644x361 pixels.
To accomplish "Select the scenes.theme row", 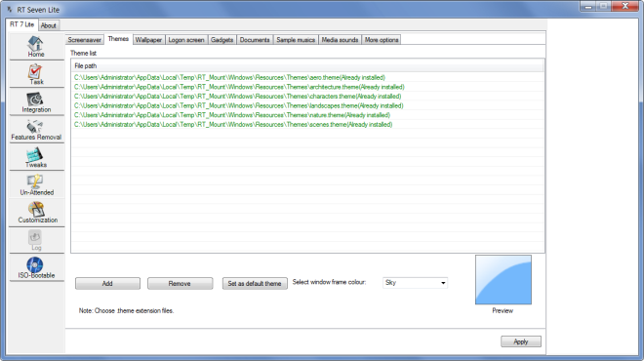I will [x=307, y=125].
